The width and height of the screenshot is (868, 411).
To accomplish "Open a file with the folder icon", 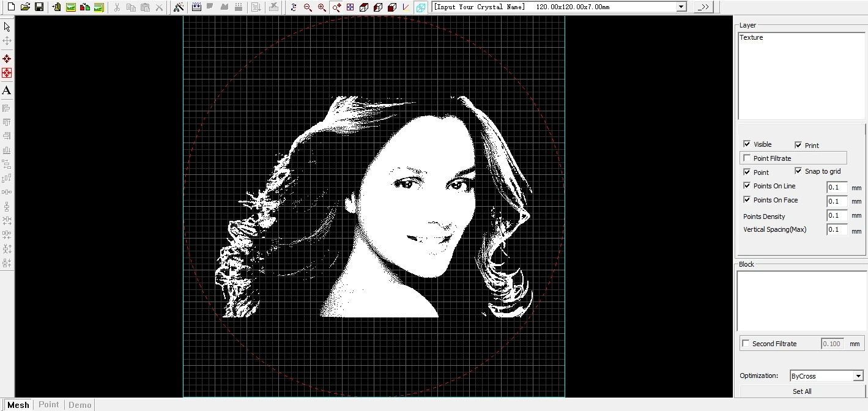I will click(25, 7).
